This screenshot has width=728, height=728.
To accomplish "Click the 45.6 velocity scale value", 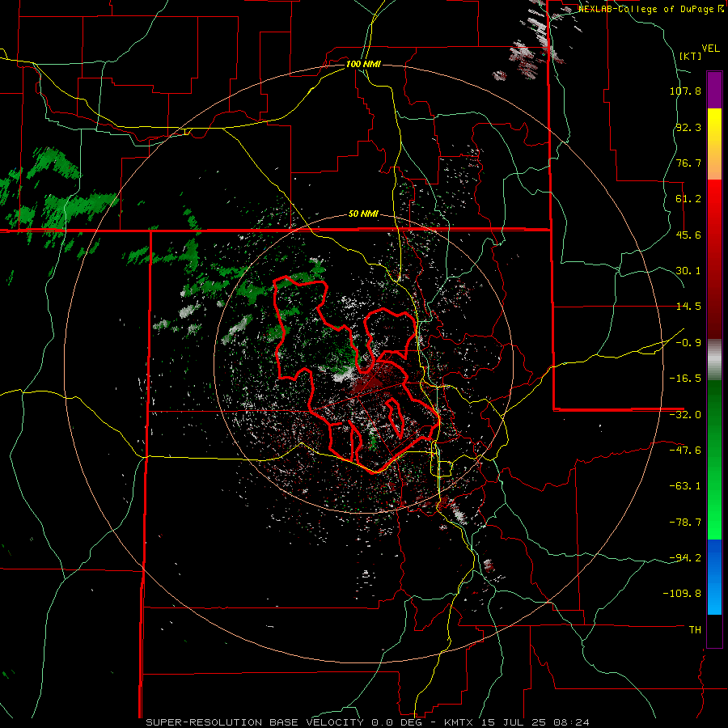I will tap(688, 235).
